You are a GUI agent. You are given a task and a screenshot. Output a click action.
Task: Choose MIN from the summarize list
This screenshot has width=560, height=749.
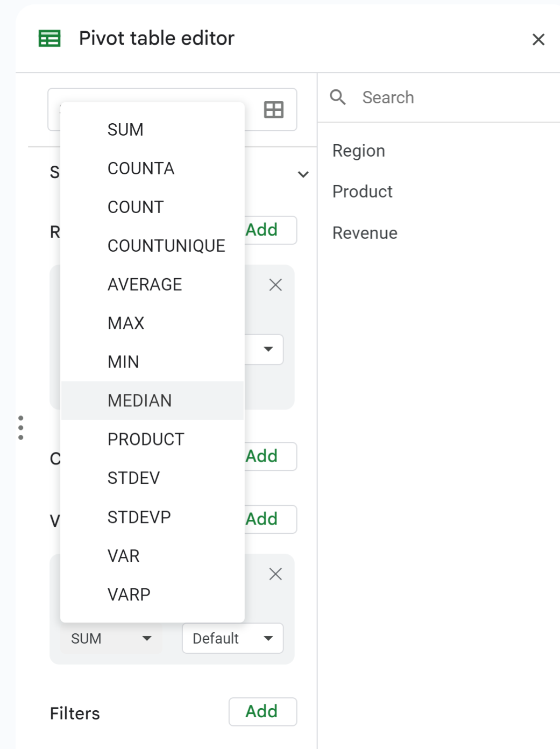(x=152, y=362)
